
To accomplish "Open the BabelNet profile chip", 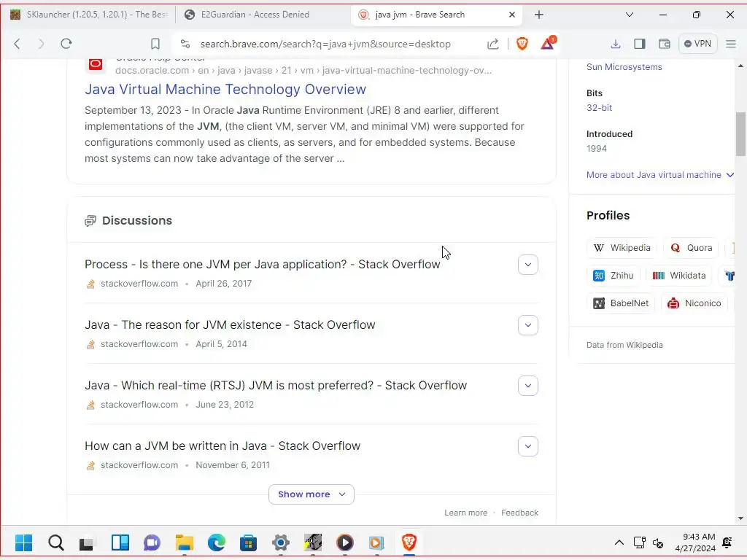I will pyautogui.click(x=621, y=303).
